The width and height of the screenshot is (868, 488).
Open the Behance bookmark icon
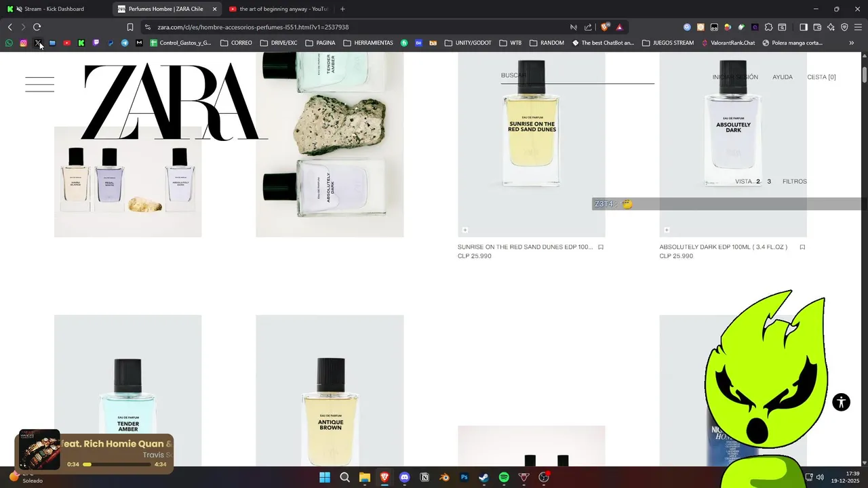click(x=418, y=43)
